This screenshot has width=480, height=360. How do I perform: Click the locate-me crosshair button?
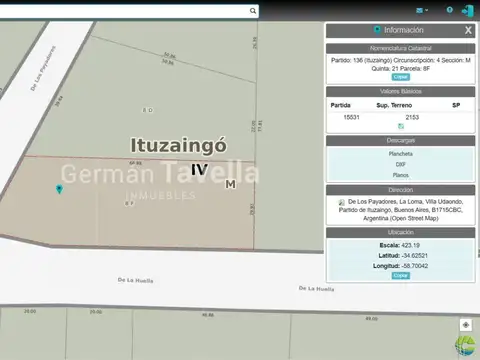[x=466, y=325]
